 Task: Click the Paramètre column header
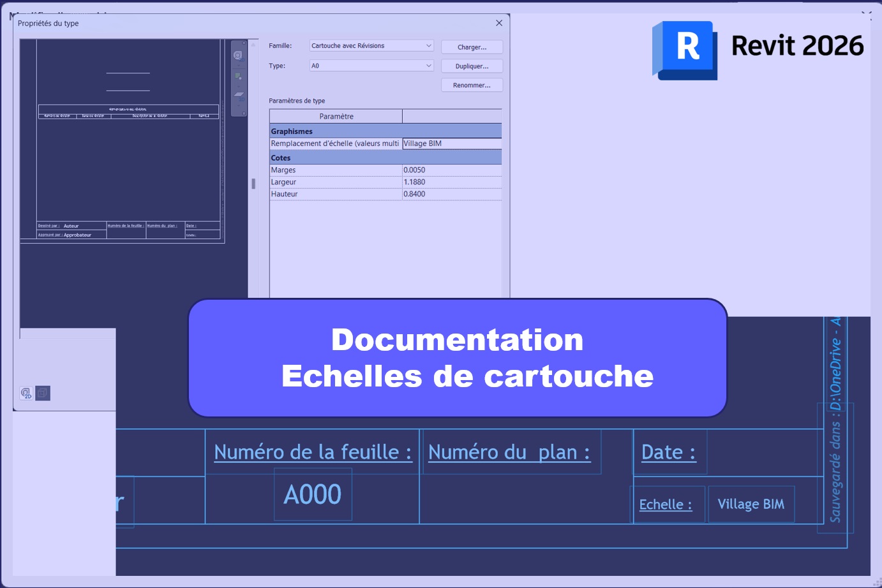336,116
